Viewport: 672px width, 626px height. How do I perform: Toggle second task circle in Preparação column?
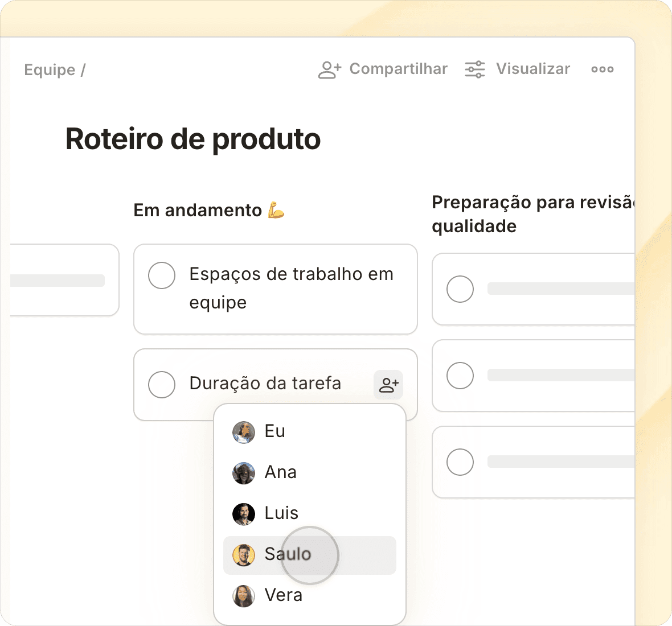(x=460, y=376)
